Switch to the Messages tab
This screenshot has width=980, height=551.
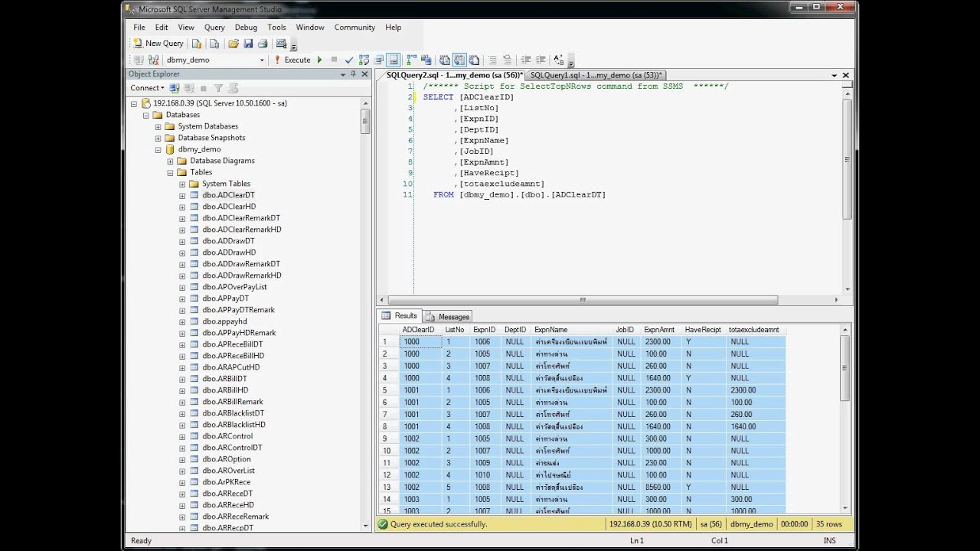coord(448,316)
